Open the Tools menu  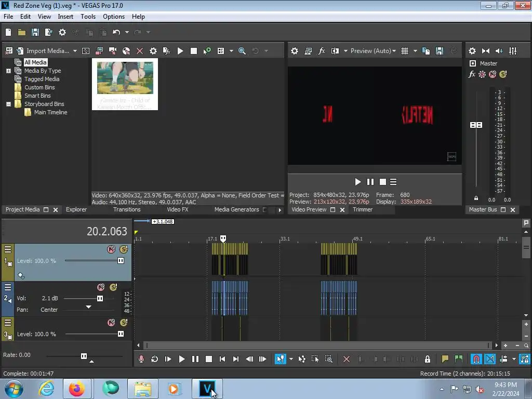pos(88,17)
